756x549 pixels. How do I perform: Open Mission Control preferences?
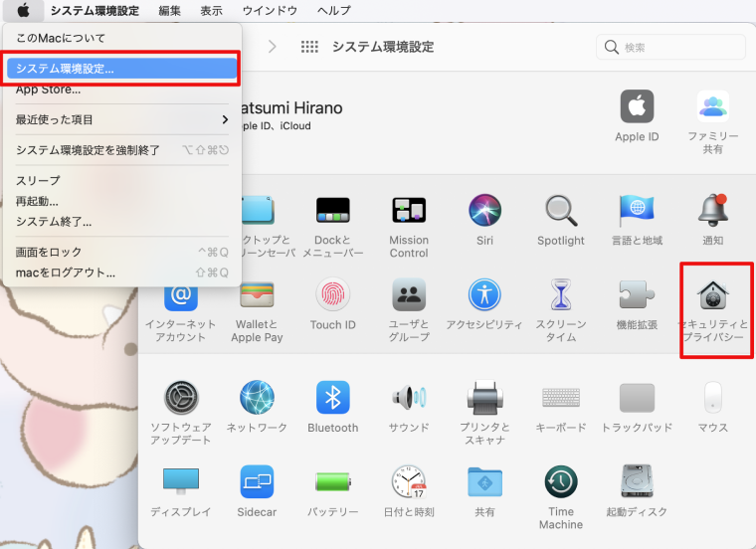(409, 226)
